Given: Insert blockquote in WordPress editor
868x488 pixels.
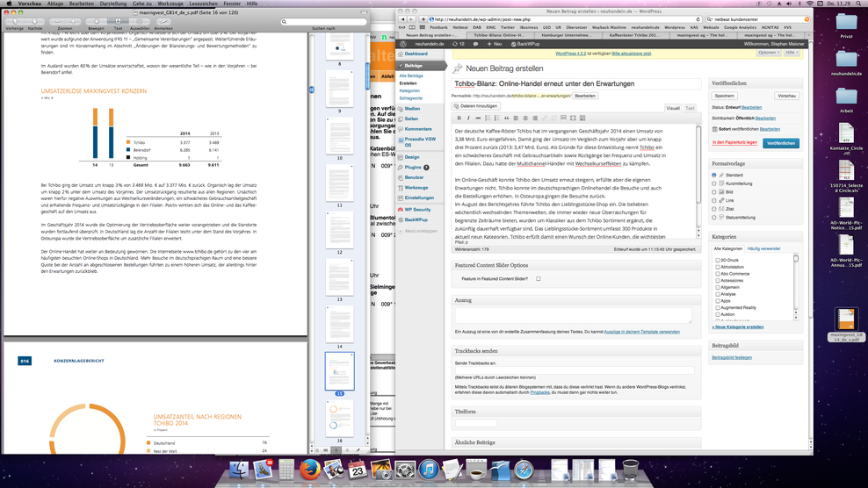Looking at the screenshot, I should click(507, 118).
